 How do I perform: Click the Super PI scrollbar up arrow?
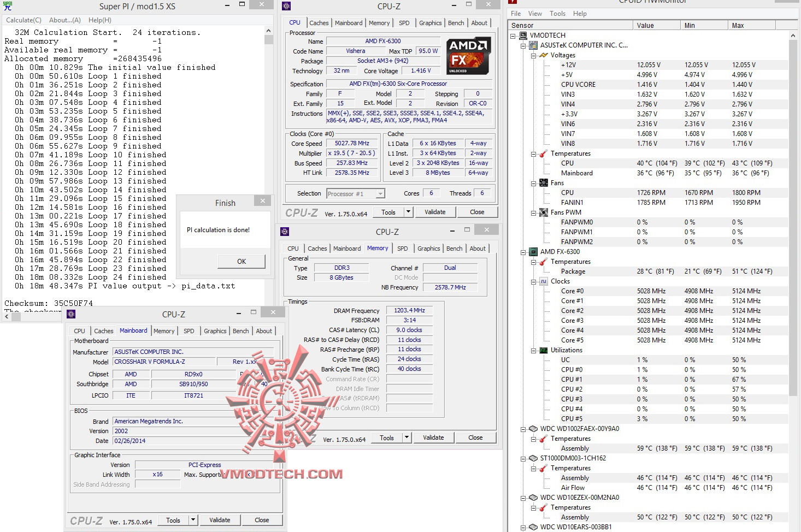coord(268,31)
